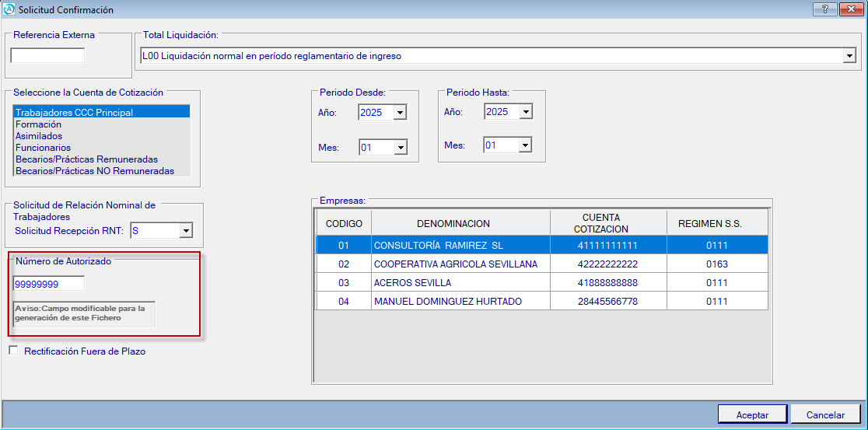Select the MANUEL DOMINGUEZ HURTADO company row
Image resolution: width=868 pixels, height=430 pixels.
point(448,301)
